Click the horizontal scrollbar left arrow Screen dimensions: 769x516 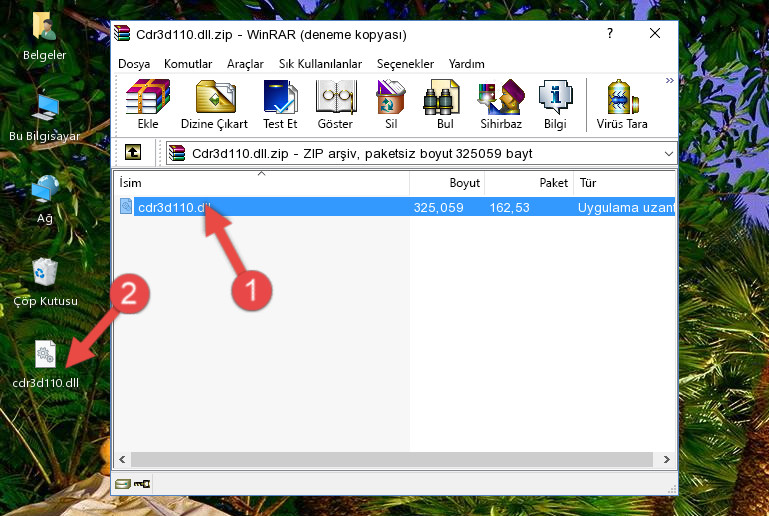point(123,460)
